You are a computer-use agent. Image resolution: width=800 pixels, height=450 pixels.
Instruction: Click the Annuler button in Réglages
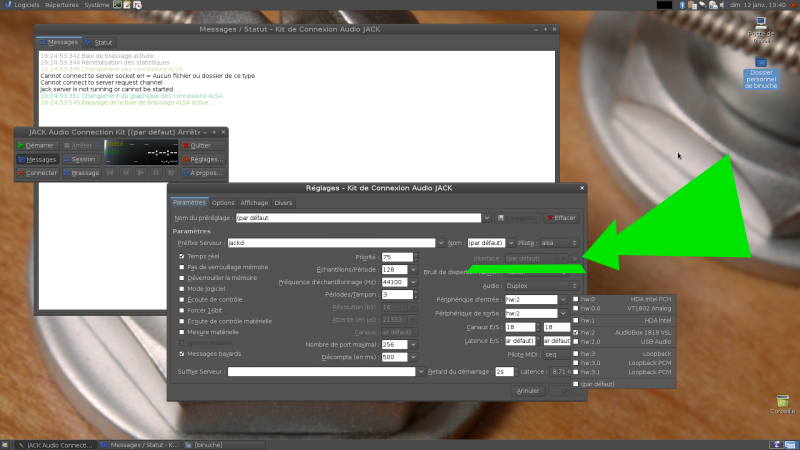coord(528,391)
